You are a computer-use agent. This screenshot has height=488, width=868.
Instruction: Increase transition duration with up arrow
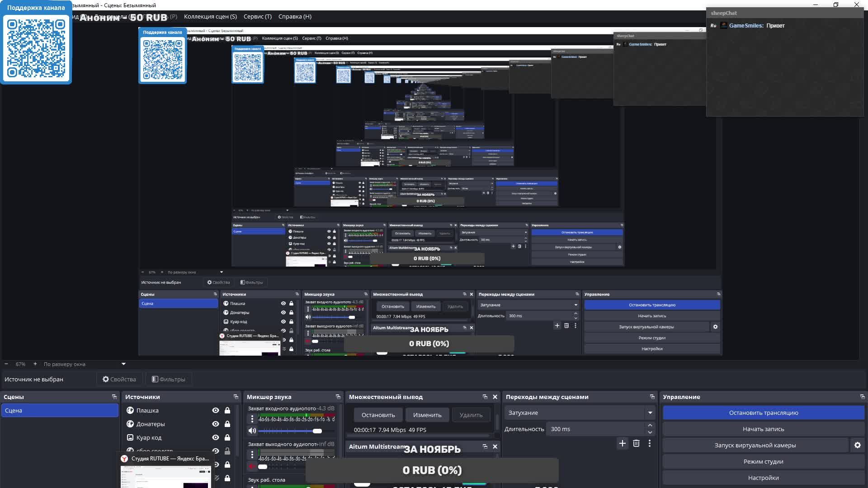650,425
